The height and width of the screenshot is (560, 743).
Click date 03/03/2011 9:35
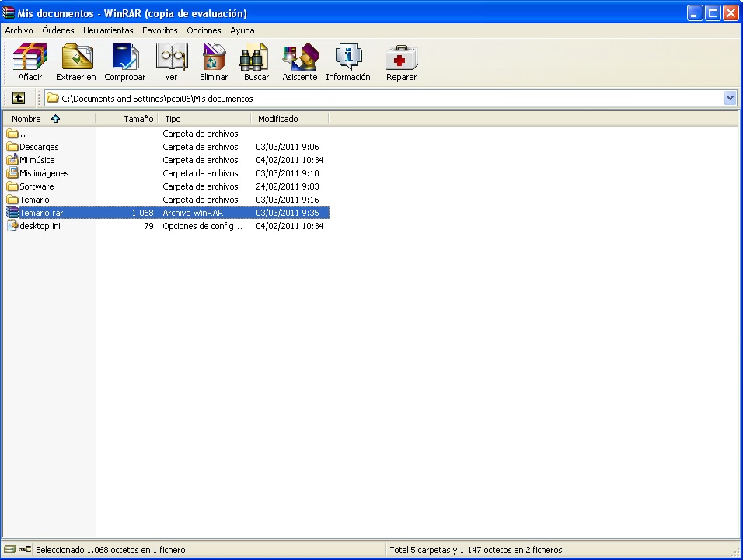point(287,213)
